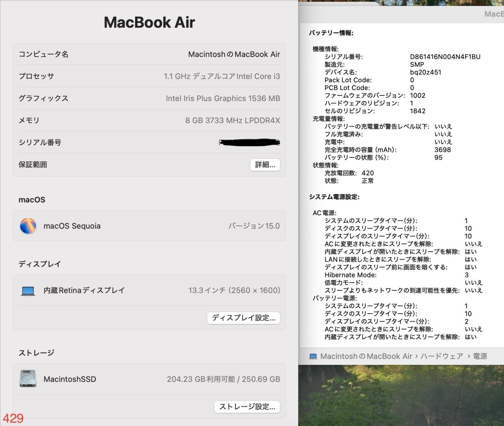504x426 pixels.
Task: Click the MacBook Air title heading
Action: point(149,22)
